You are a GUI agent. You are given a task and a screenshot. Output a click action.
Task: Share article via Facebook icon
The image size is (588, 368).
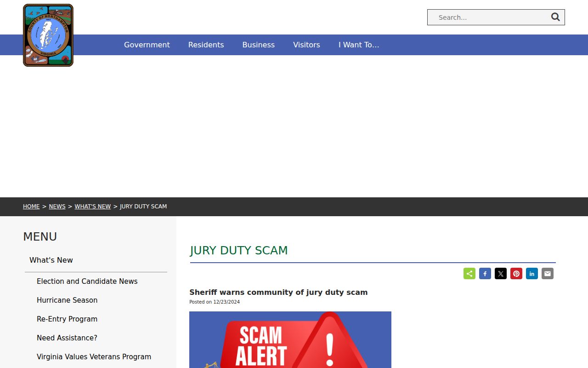[485, 274]
